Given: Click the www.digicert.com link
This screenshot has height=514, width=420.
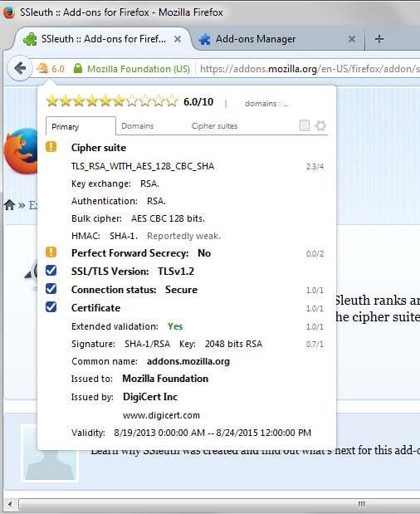Looking at the screenshot, I should (x=161, y=415).
